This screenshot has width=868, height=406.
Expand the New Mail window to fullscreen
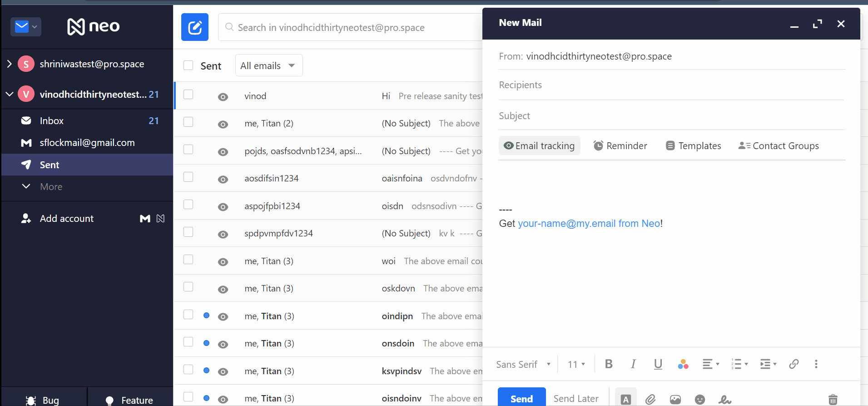(818, 24)
